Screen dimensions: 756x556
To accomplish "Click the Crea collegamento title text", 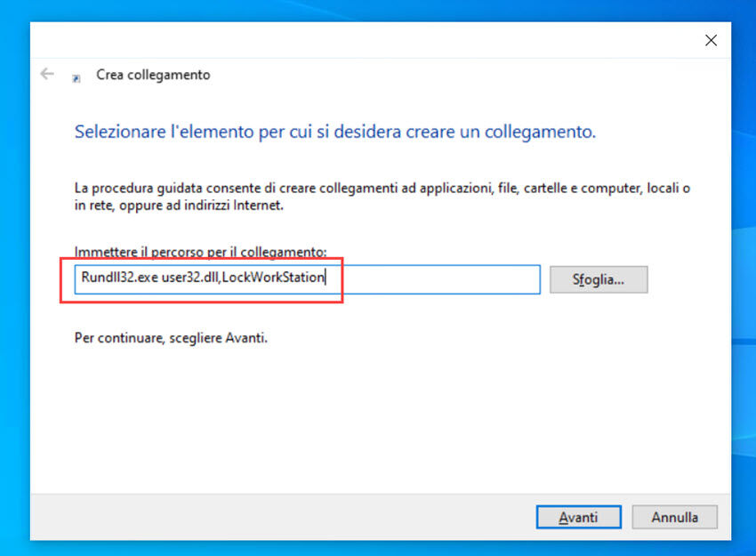I will pos(153,75).
